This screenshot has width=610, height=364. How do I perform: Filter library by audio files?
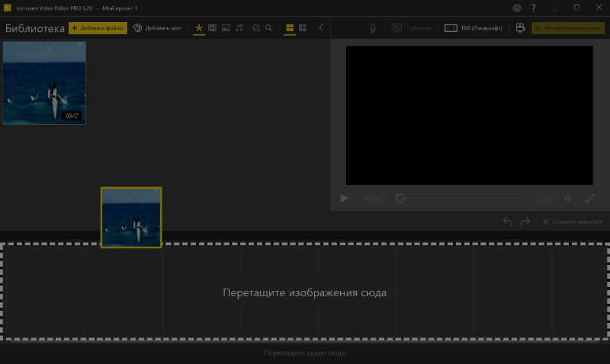pos(239,28)
